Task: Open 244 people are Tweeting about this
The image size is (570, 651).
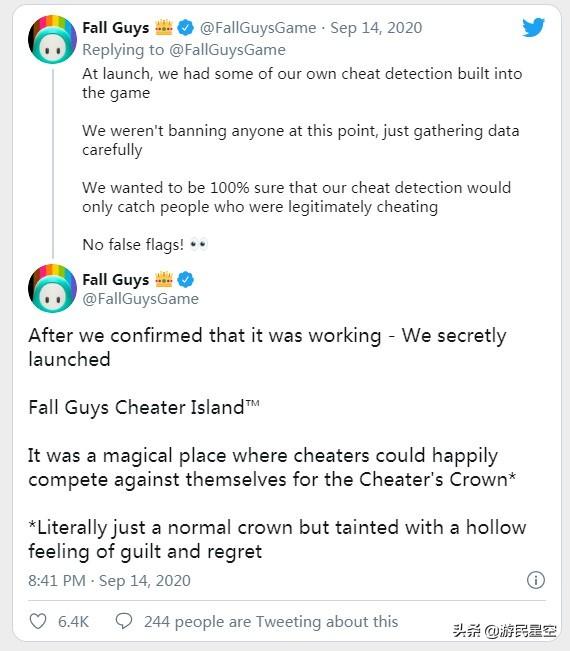Action: tap(271, 622)
